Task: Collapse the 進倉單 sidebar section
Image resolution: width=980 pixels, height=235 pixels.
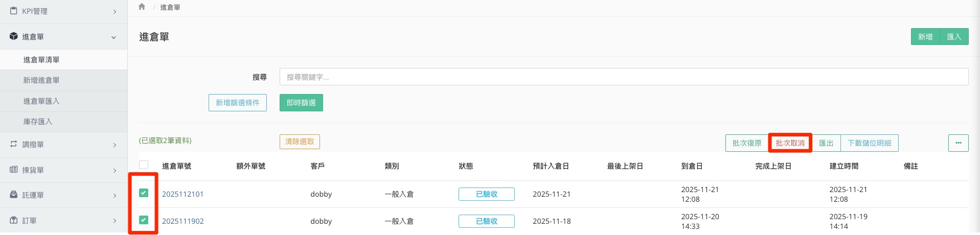Action: 113,37
